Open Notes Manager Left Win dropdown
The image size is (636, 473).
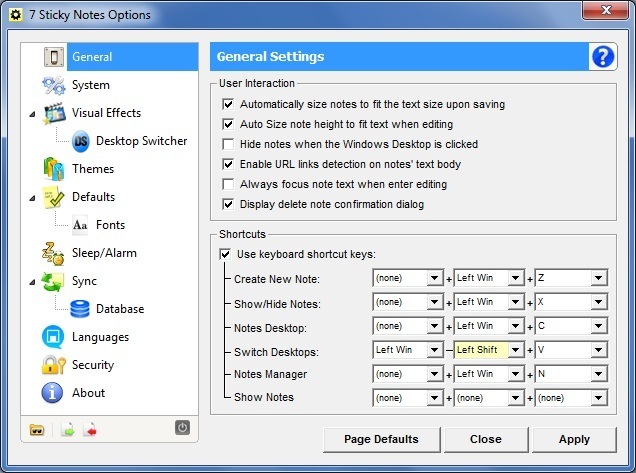(489, 374)
